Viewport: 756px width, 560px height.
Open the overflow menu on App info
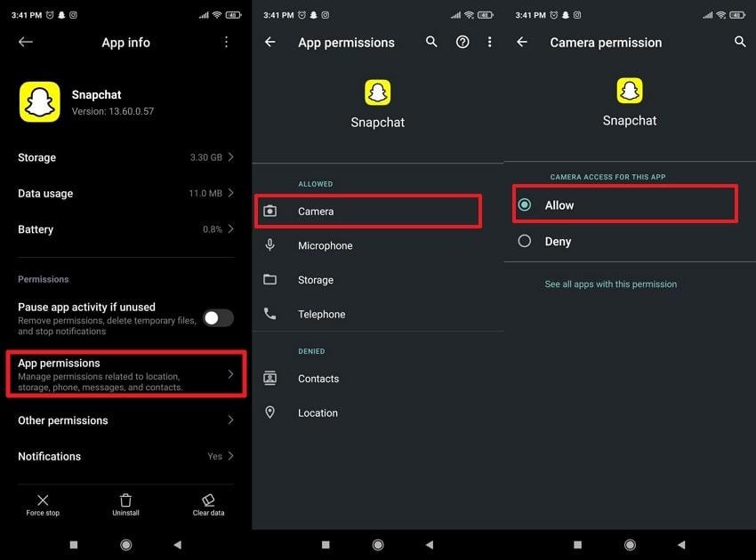click(x=226, y=42)
